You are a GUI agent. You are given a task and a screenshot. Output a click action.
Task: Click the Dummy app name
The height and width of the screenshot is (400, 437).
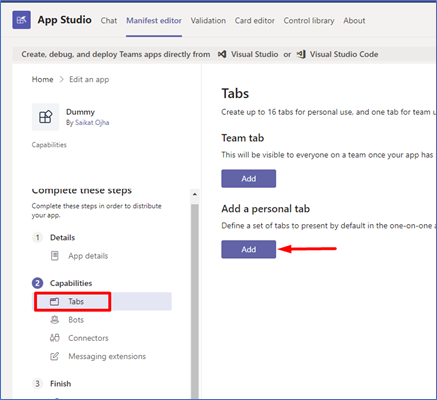pyautogui.click(x=80, y=112)
